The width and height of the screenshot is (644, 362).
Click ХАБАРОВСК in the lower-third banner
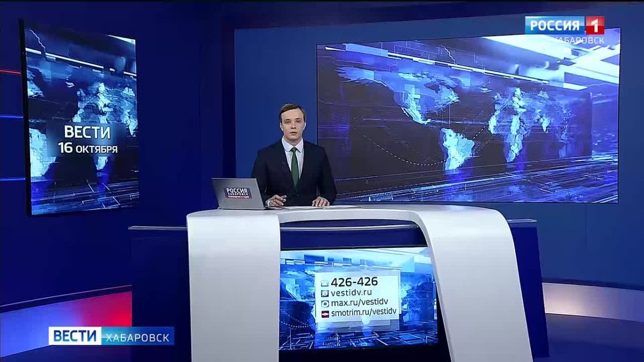pyautogui.click(x=137, y=337)
